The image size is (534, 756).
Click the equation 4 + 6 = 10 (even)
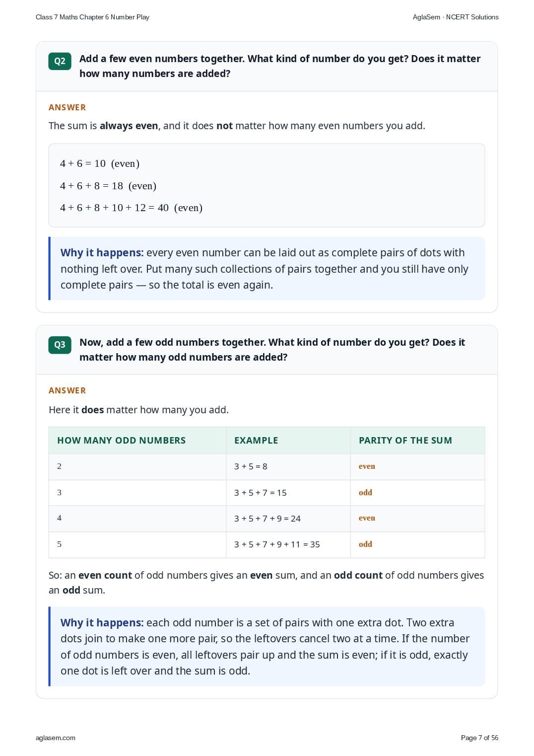pos(100,163)
